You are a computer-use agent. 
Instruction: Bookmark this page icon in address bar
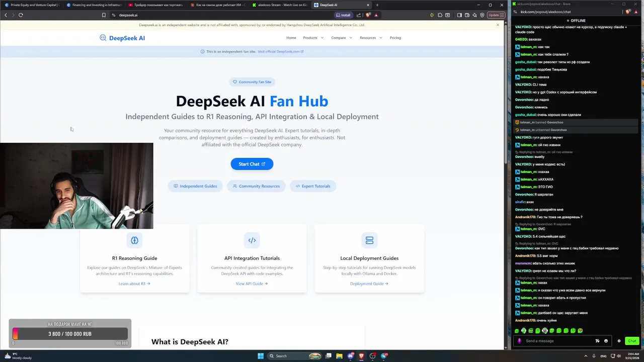coord(104,15)
